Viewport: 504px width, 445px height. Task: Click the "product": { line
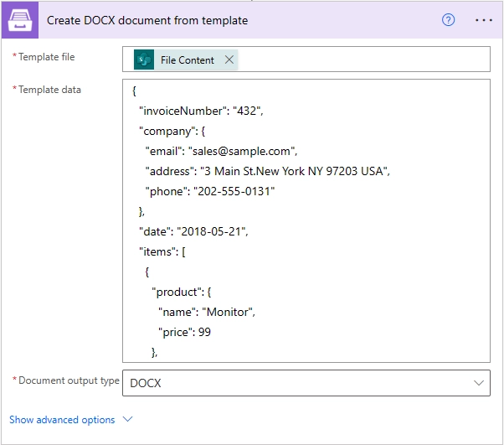[182, 292]
